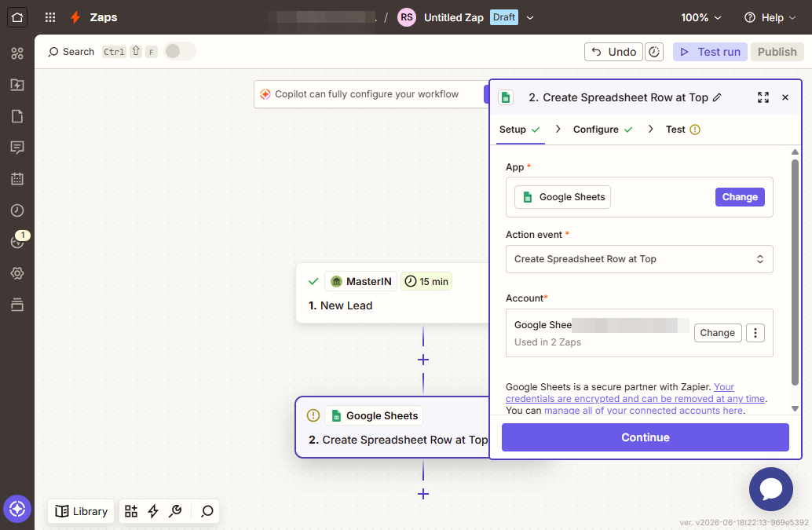Change the selected app
The height and width of the screenshot is (530, 812).
[740, 197]
